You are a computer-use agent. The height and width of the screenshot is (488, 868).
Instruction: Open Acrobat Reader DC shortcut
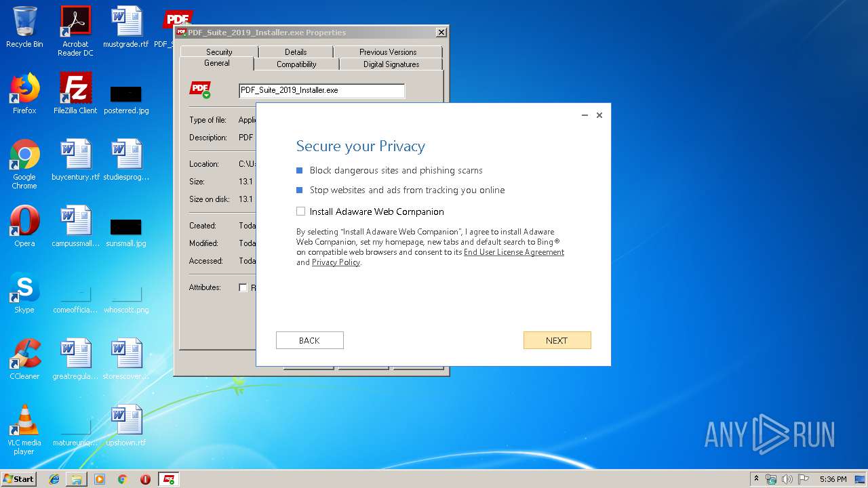(x=75, y=30)
